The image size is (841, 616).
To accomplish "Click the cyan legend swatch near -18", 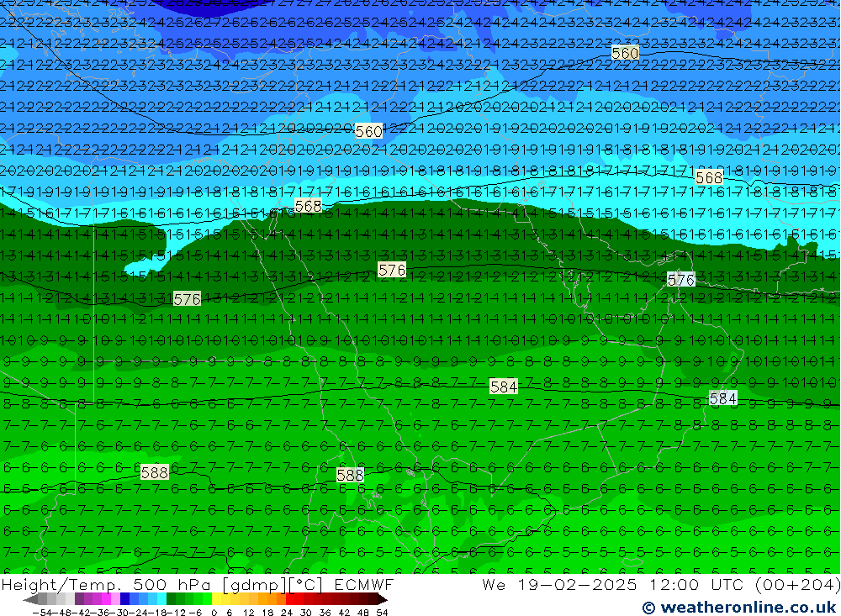I will tap(161, 599).
